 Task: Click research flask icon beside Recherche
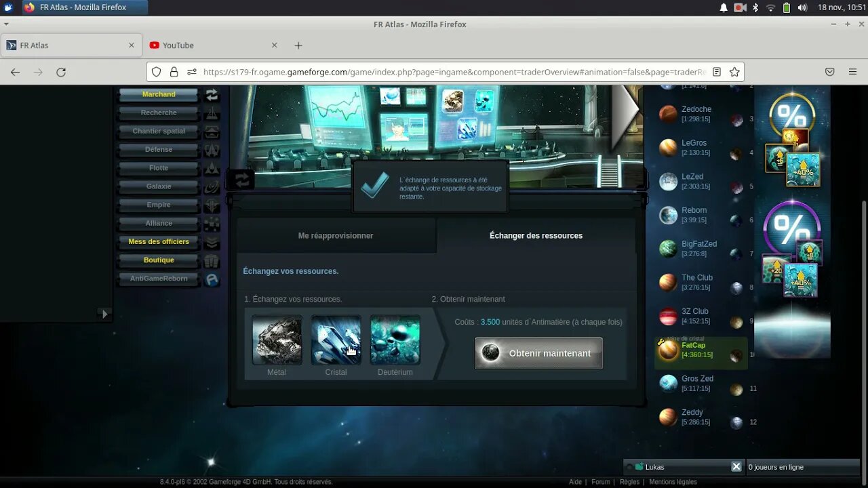(x=212, y=113)
